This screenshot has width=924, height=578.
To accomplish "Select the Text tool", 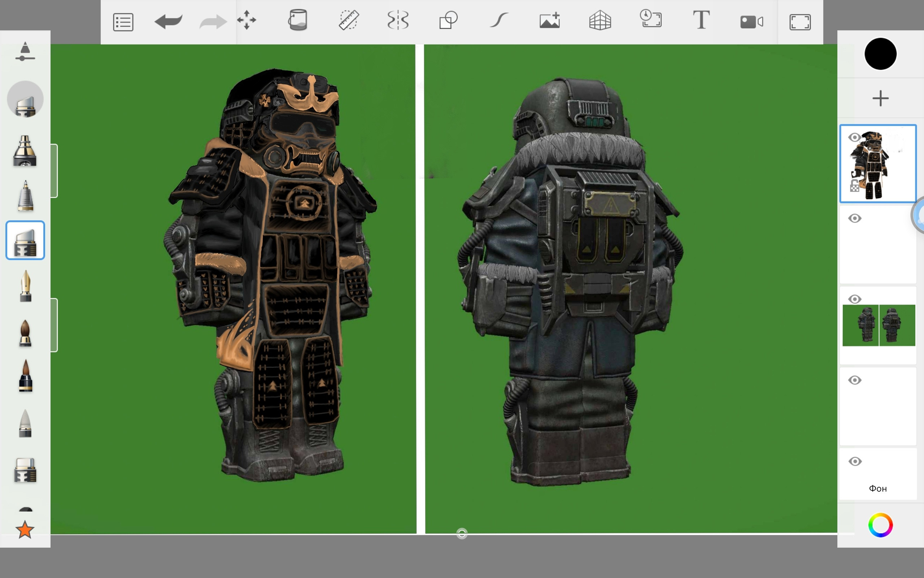I will [x=701, y=20].
